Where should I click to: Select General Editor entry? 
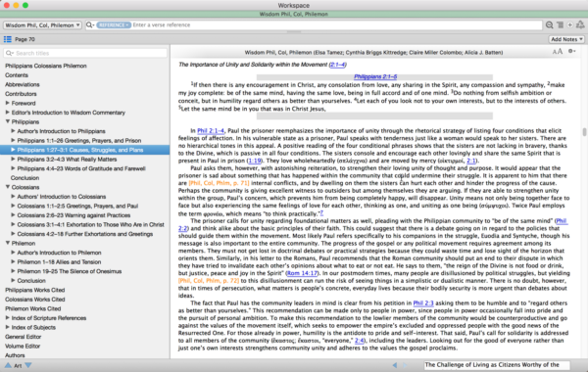(x=23, y=337)
